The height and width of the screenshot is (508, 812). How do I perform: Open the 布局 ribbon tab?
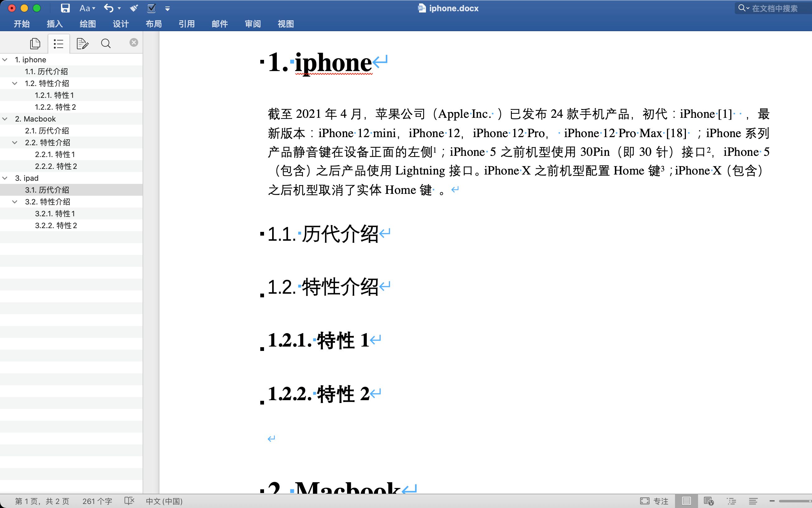(154, 24)
